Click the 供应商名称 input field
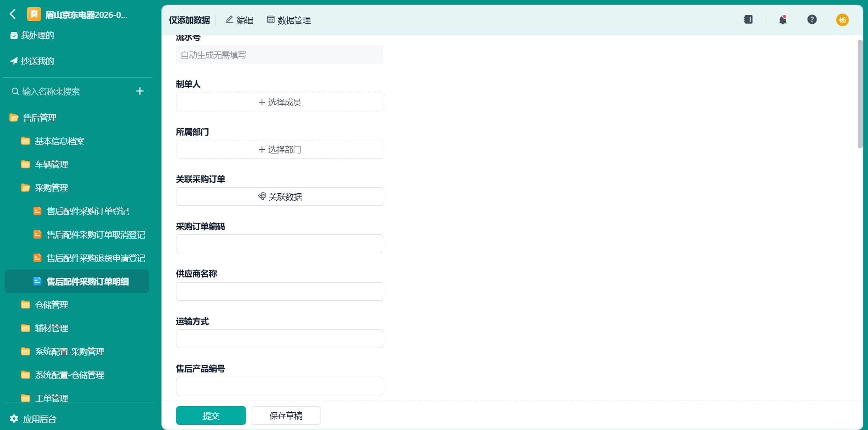This screenshot has width=868, height=430. click(x=279, y=292)
